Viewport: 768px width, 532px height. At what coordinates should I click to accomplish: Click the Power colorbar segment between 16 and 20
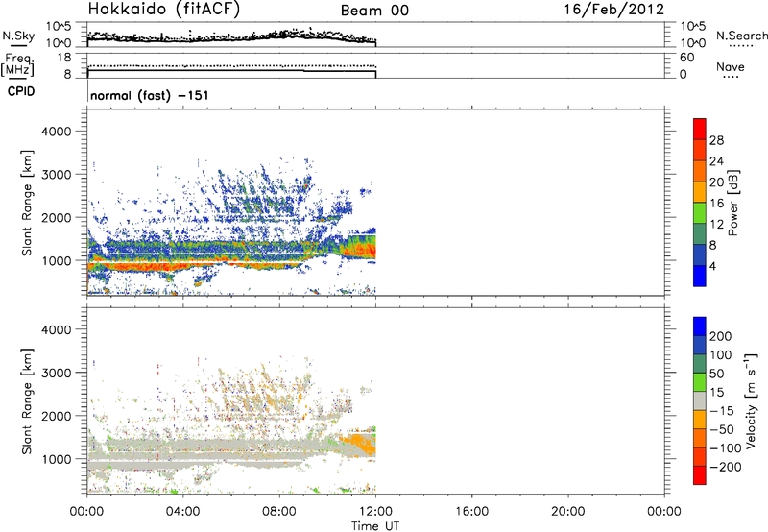pyautogui.click(x=700, y=192)
